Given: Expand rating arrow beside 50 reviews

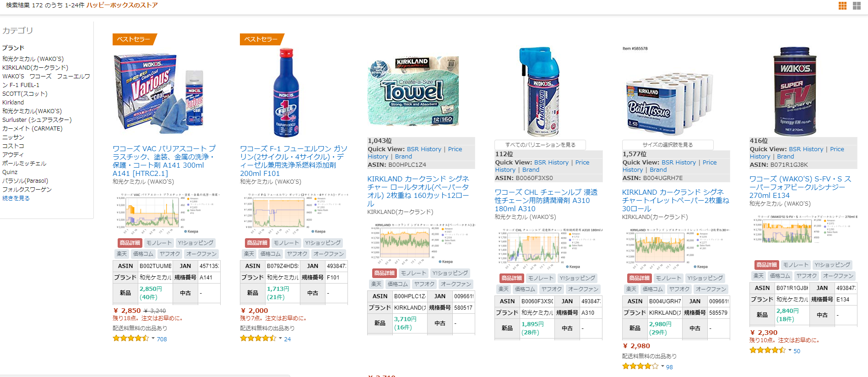Looking at the screenshot, I should point(790,350).
